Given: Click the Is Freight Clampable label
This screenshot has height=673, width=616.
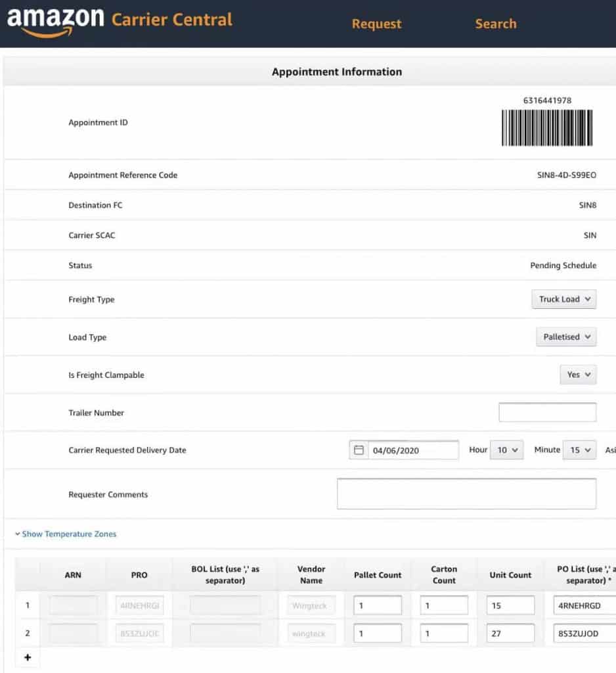Looking at the screenshot, I should 106,375.
